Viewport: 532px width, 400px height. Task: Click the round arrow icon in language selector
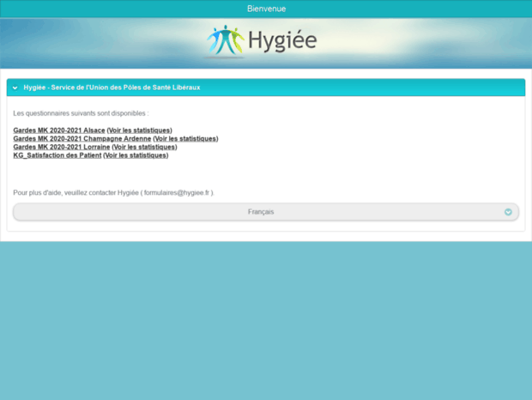508,212
